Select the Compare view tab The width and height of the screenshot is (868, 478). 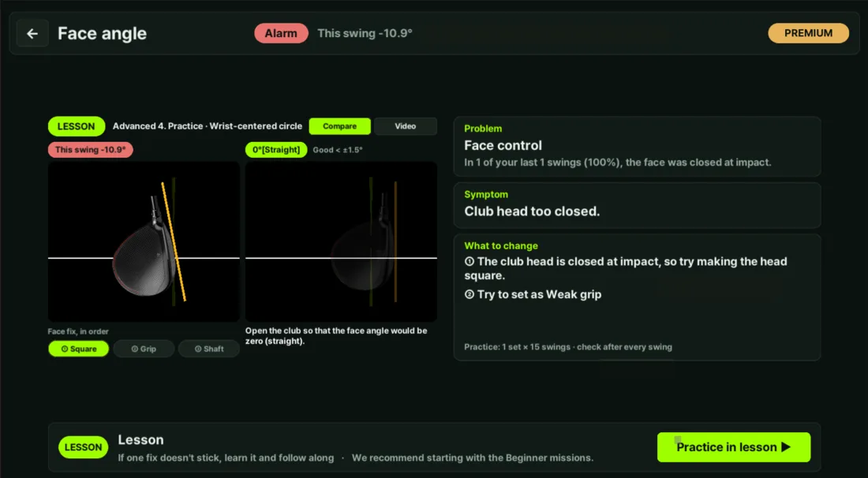click(x=340, y=126)
